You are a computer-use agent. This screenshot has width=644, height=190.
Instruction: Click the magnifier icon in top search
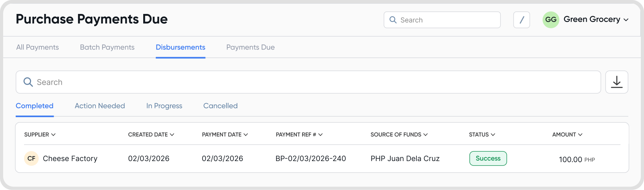pyautogui.click(x=393, y=20)
